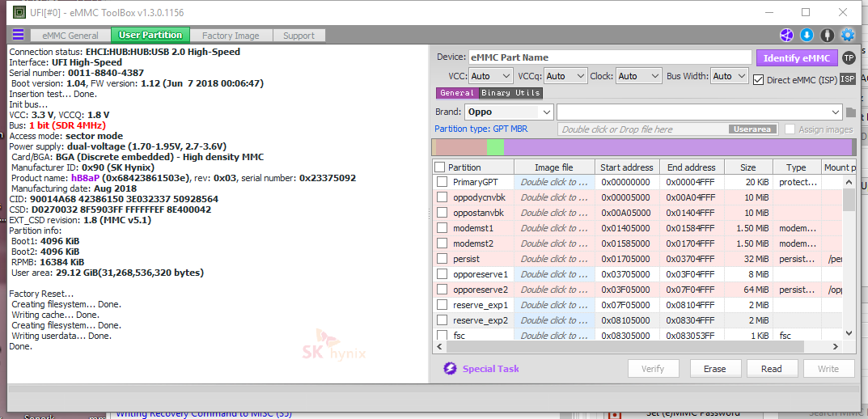This screenshot has height=419, width=868.
Task: Click the ISP badge icon
Action: 848,79
